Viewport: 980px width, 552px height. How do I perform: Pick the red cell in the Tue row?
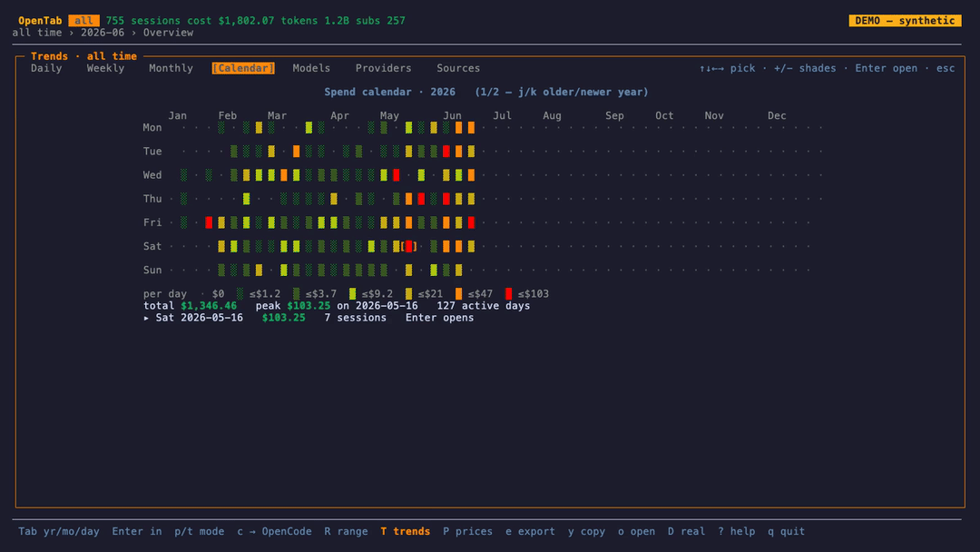tap(446, 152)
